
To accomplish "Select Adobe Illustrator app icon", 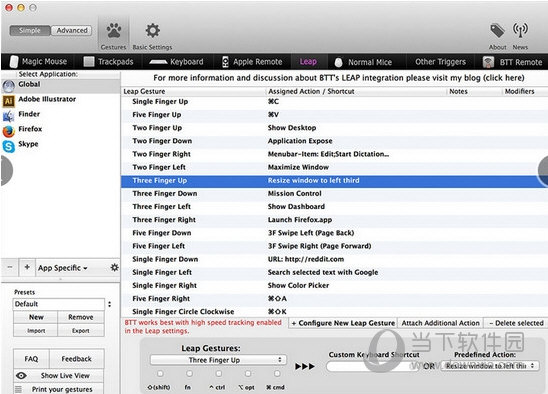I will tap(9, 101).
